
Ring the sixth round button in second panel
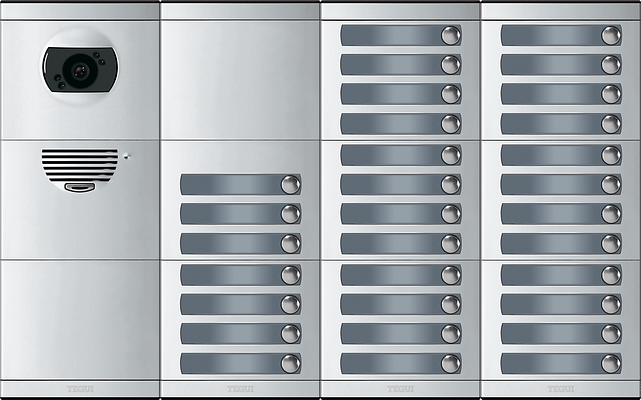tap(291, 334)
